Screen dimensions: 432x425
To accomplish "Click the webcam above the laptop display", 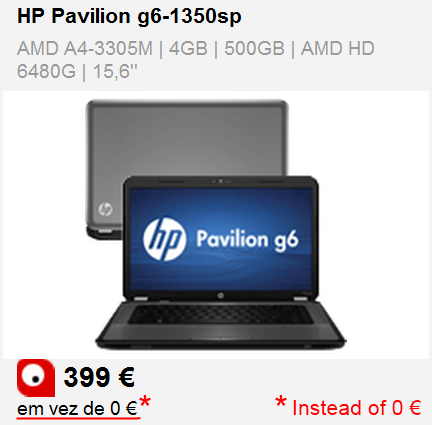I will tap(220, 181).
